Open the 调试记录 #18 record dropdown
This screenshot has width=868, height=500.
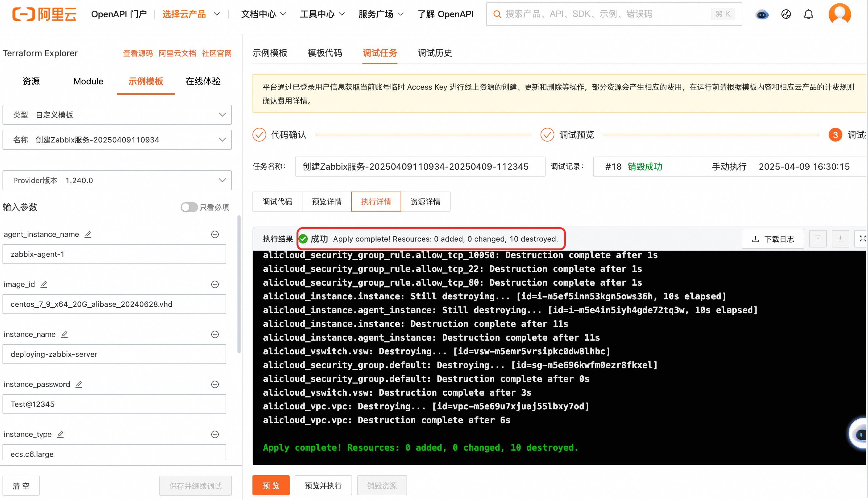(x=730, y=167)
